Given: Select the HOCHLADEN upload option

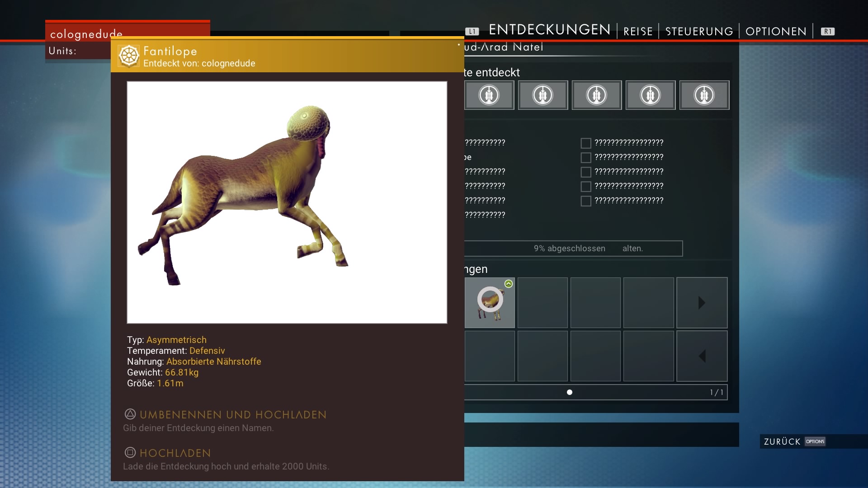Looking at the screenshot, I should click(x=175, y=453).
